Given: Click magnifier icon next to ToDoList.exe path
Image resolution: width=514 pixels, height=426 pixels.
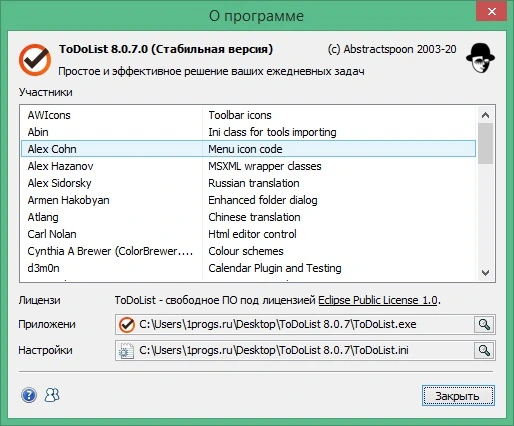Looking at the screenshot, I should 484,324.
